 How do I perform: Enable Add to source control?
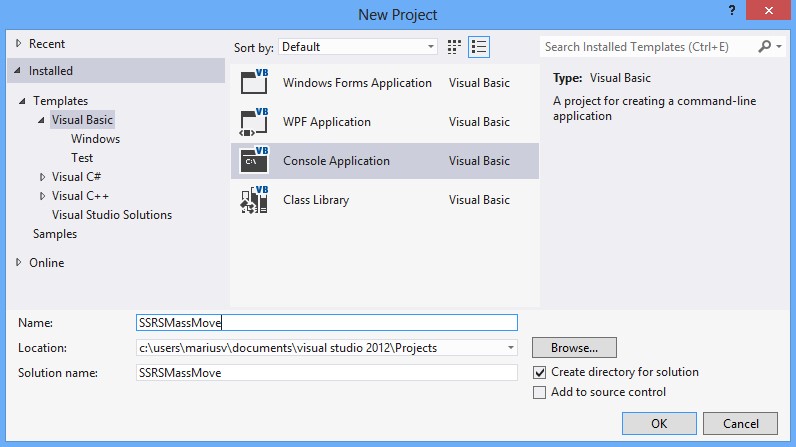[540, 392]
